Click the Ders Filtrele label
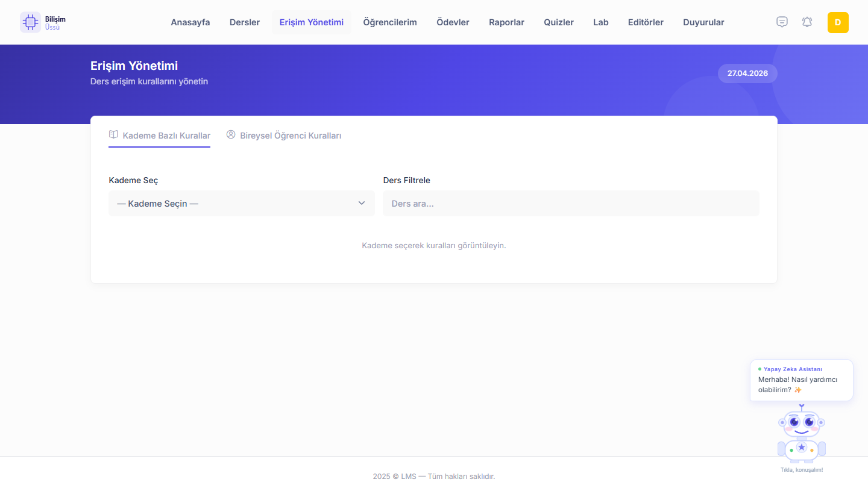This screenshot has width=868, height=488. tap(407, 180)
